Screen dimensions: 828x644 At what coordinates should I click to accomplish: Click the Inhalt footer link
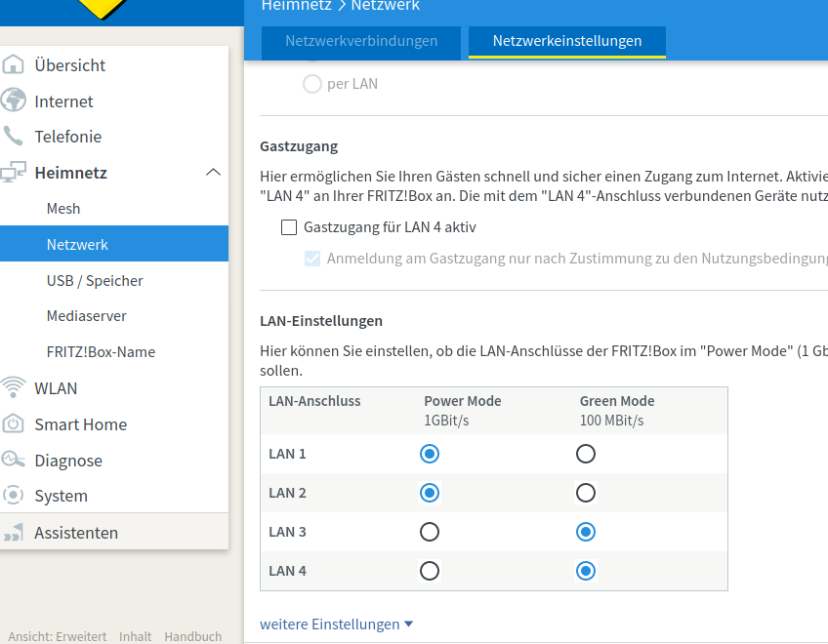pos(136,636)
